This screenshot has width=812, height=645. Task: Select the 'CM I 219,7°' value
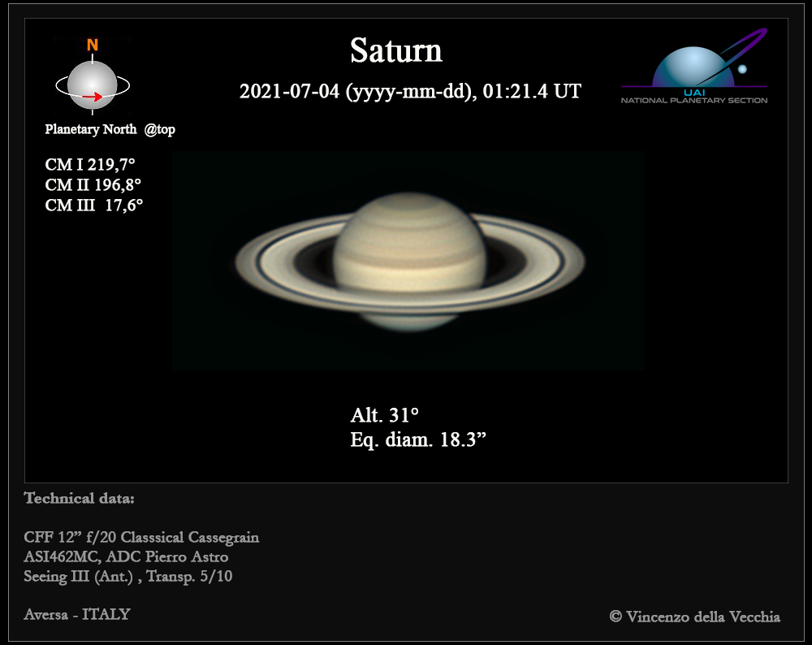90,165
